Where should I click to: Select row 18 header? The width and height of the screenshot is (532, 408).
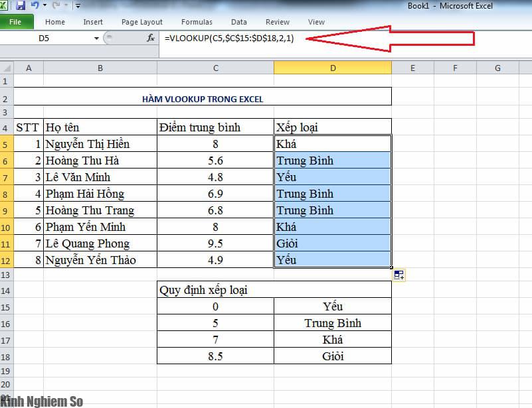click(7, 357)
